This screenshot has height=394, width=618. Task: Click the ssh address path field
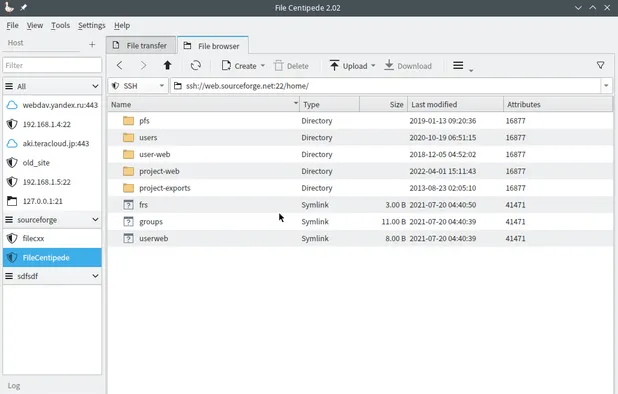(386, 86)
